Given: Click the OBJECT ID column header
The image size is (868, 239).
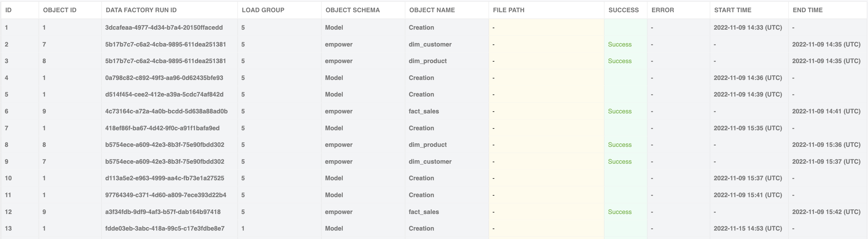Looking at the screenshot, I should click(60, 10).
